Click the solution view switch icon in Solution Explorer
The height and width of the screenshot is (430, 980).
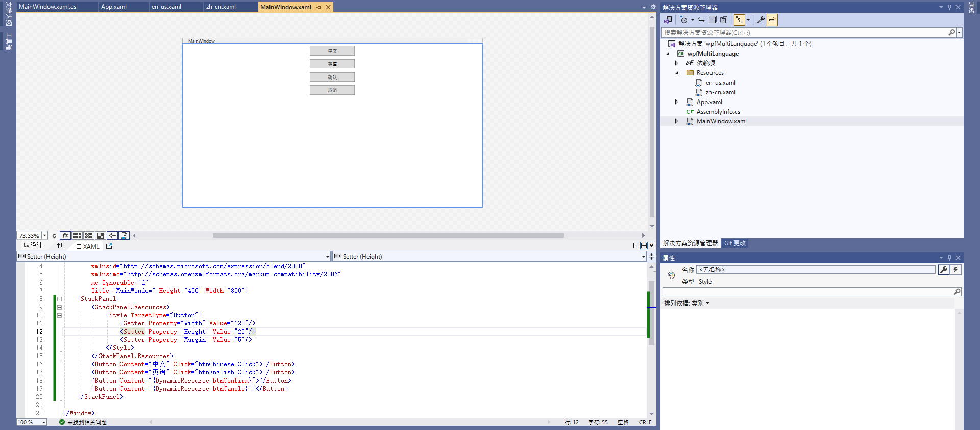(x=668, y=20)
